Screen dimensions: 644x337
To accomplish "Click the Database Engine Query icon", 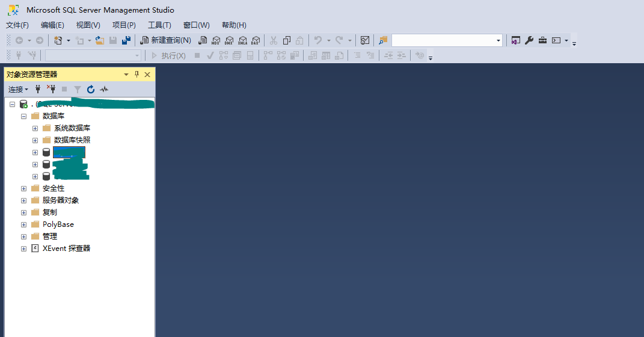I will coord(203,40).
